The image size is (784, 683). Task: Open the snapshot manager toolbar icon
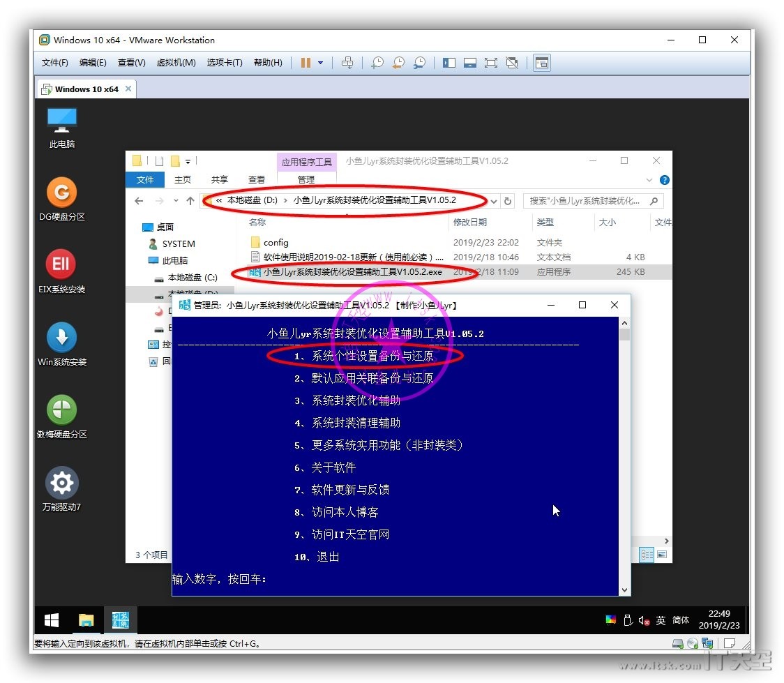click(x=419, y=63)
